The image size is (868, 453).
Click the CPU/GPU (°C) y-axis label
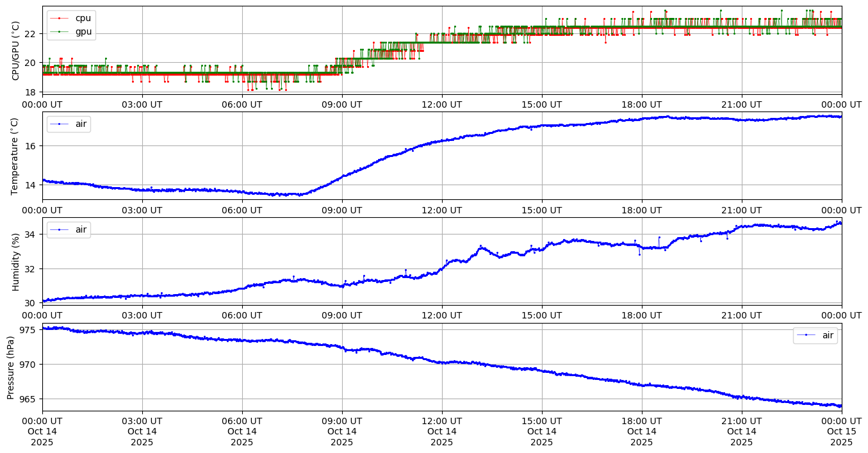tap(16, 50)
